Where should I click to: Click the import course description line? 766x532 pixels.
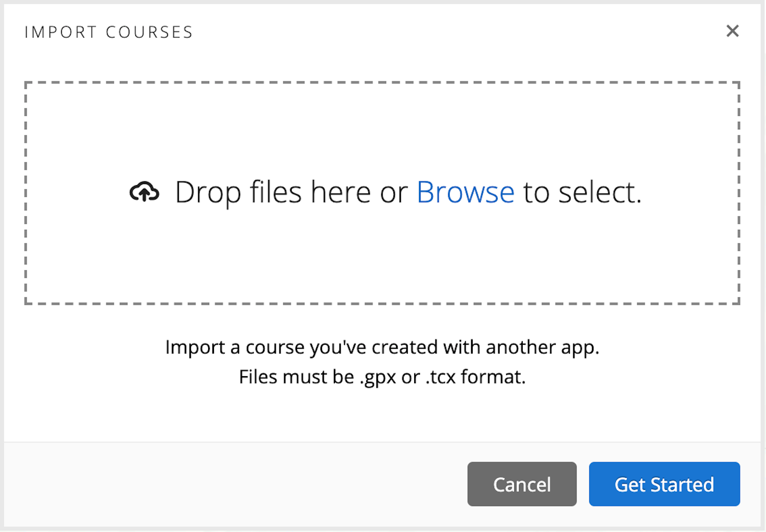tap(382, 347)
